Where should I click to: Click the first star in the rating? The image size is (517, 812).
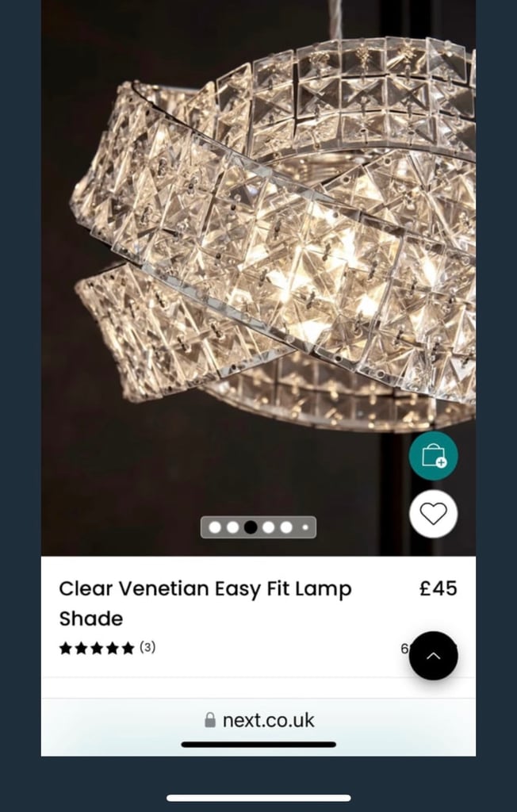click(x=65, y=648)
